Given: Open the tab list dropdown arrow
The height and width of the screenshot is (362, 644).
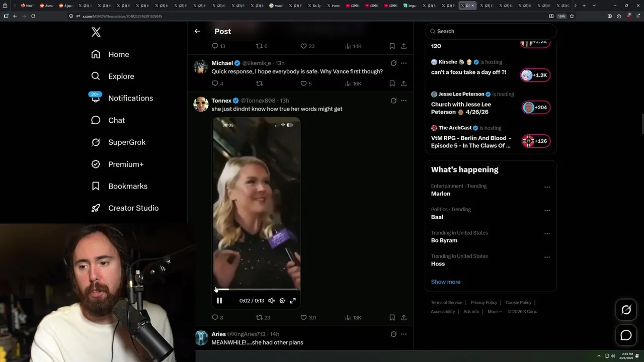Looking at the screenshot, I should (x=594, y=6).
